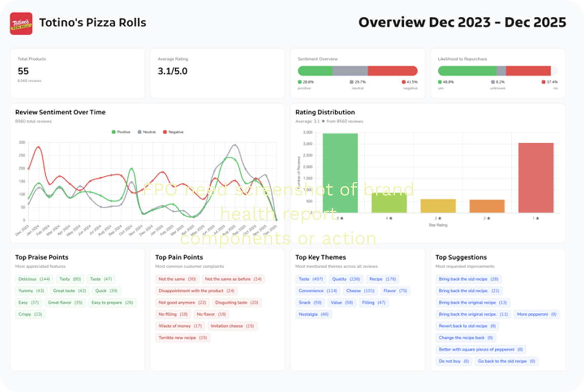
Task: Click Change the recipe back (8) suggestion
Action: pyautogui.click(x=466, y=338)
